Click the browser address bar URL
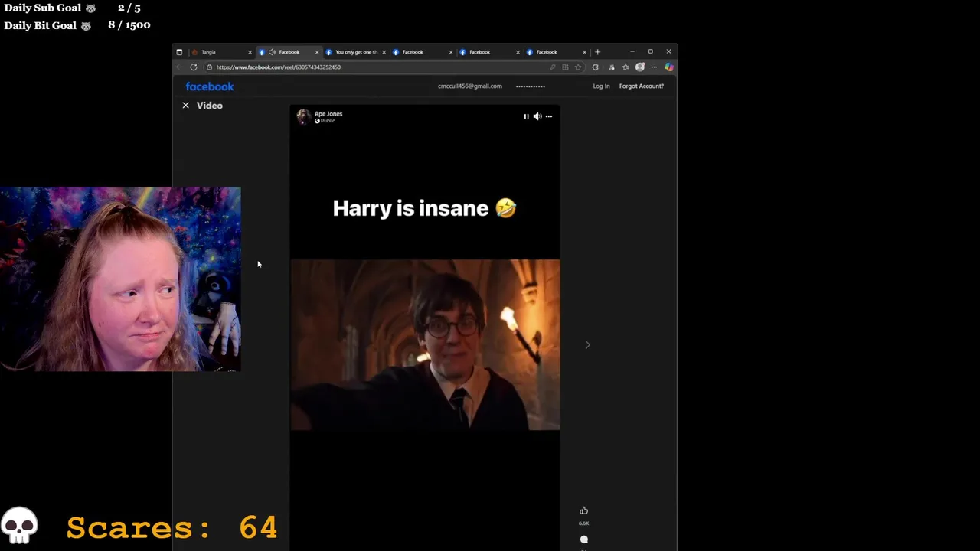Viewport: 980px width, 551px height. tap(278, 67)
